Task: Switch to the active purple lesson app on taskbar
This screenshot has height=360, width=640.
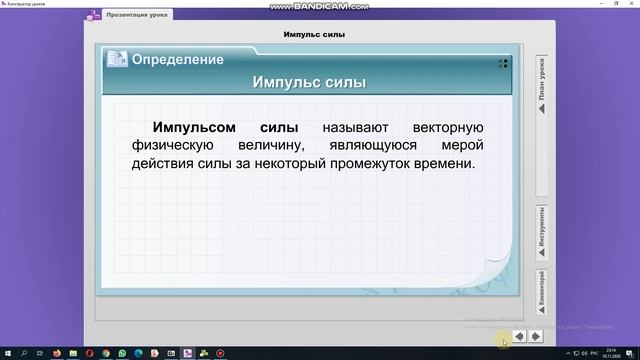Action: 187,353
